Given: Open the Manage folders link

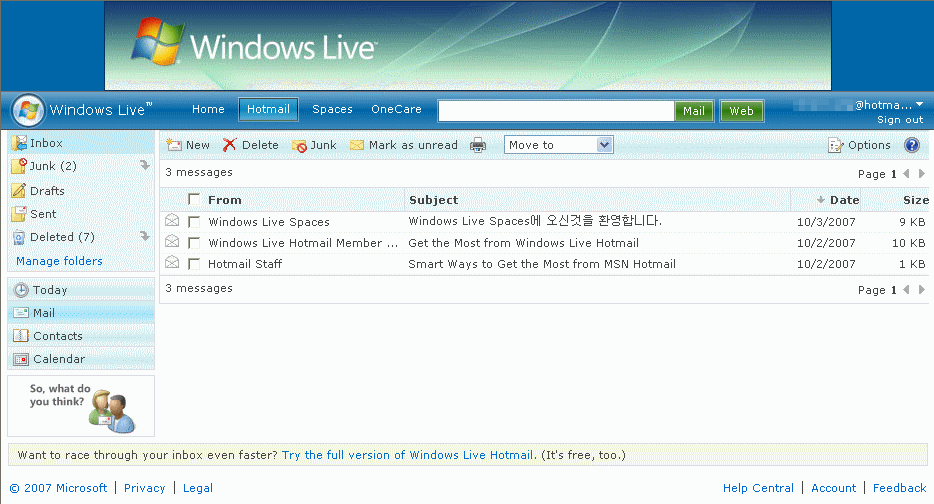Looking at the screenshot, I should pos(59,261).
